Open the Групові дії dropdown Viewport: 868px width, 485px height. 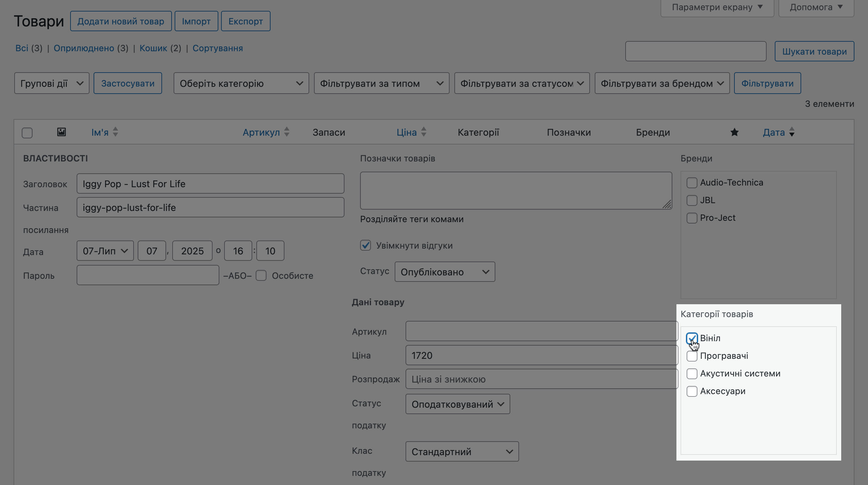tap(52, 83)
